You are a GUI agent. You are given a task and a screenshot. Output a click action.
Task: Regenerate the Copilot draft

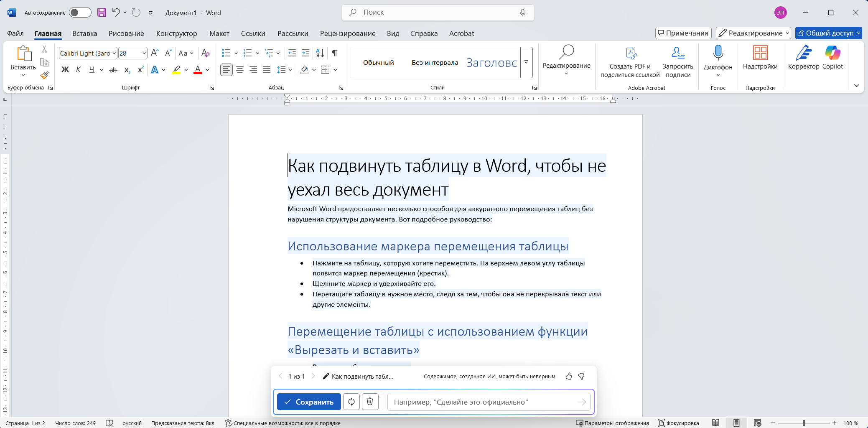pyautogui.click(x=351, y=402)
